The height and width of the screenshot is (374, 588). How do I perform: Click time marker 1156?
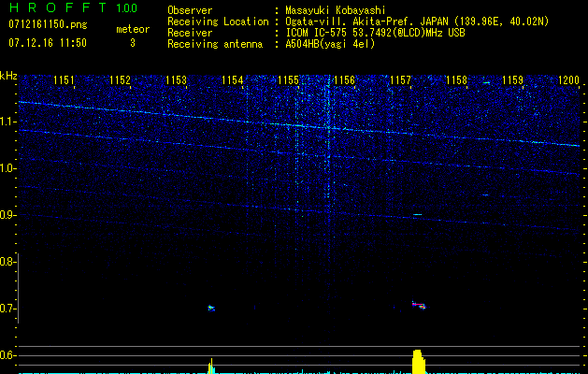tap(344, 79)
